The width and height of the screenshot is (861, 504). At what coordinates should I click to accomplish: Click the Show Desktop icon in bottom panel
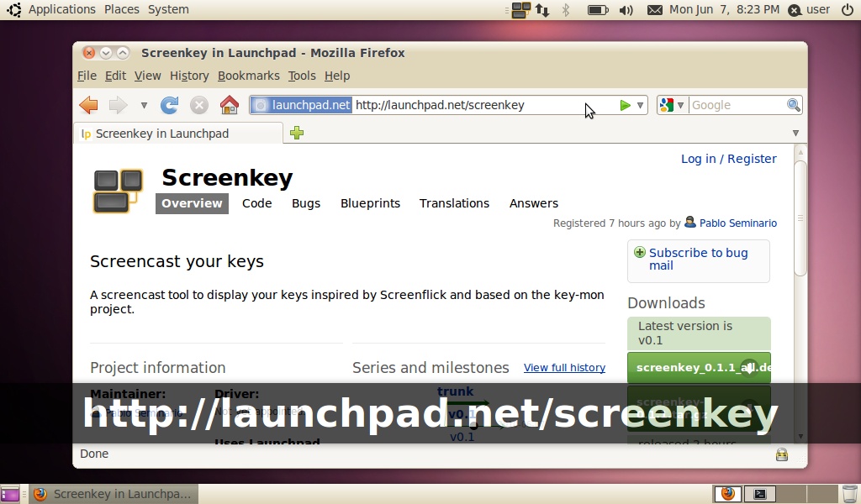click(10, 494)
